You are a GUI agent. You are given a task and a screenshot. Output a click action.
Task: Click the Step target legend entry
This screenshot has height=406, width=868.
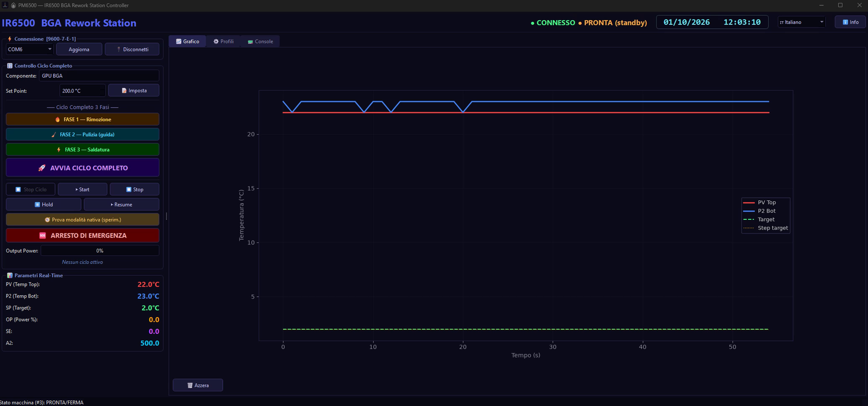(x=765, y=228)
